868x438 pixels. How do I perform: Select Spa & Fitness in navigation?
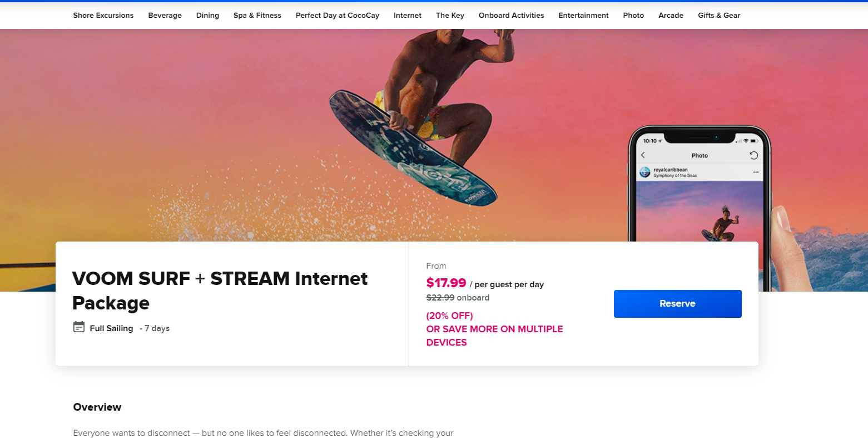click(257, 16)
